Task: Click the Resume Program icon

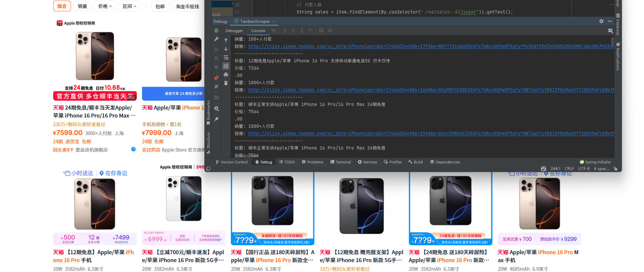Action: coord(216,50)
